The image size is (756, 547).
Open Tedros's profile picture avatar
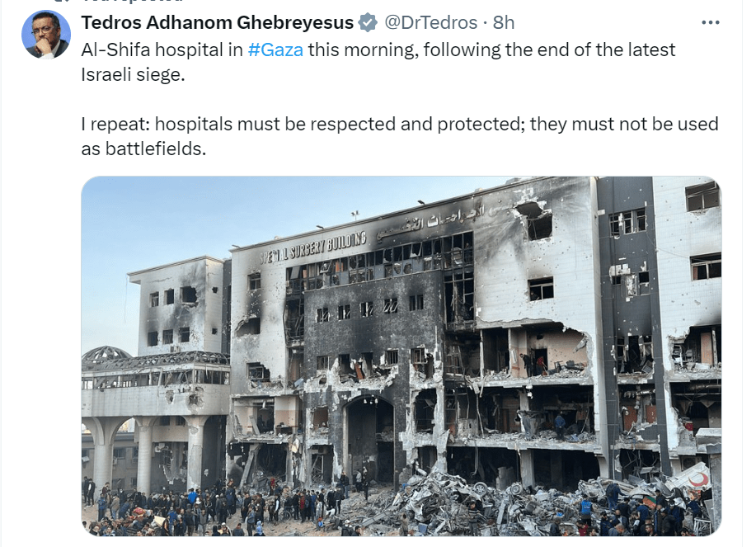46,35
